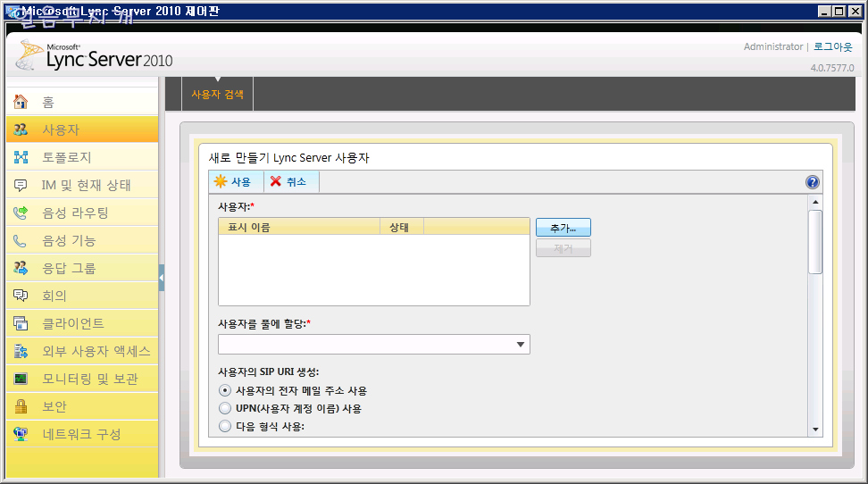The width and height of the screenshot is (868, 484).
Task: Click the disabled 제거 button
Action: coord(563,248)
